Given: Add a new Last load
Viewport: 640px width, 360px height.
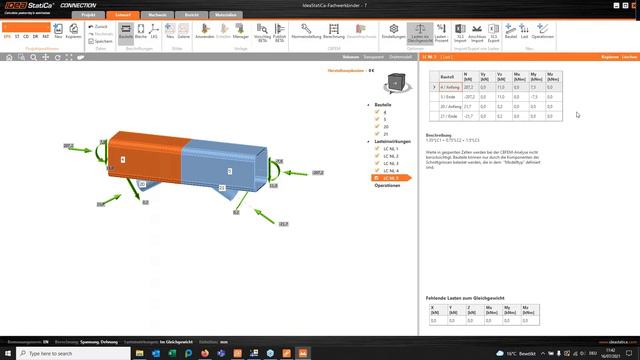Looking at the screenshot, I should pyautogui.click(x=524, y=31).
